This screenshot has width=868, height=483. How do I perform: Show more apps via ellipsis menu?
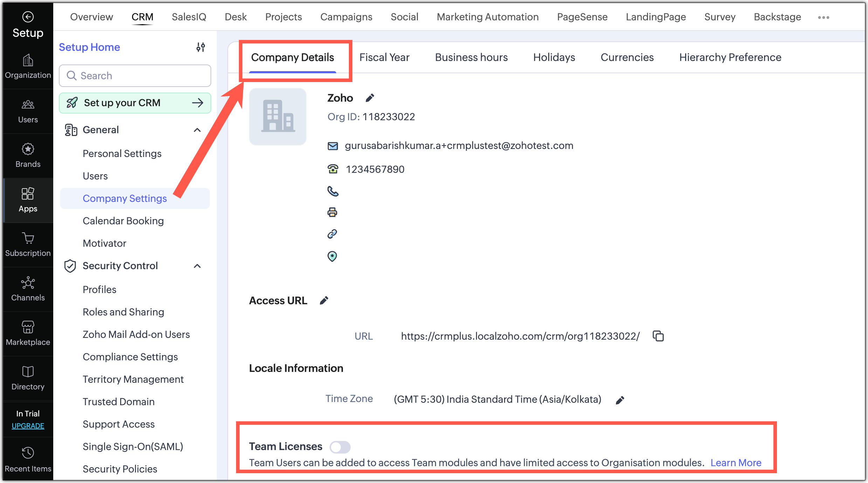pos(823,17)
